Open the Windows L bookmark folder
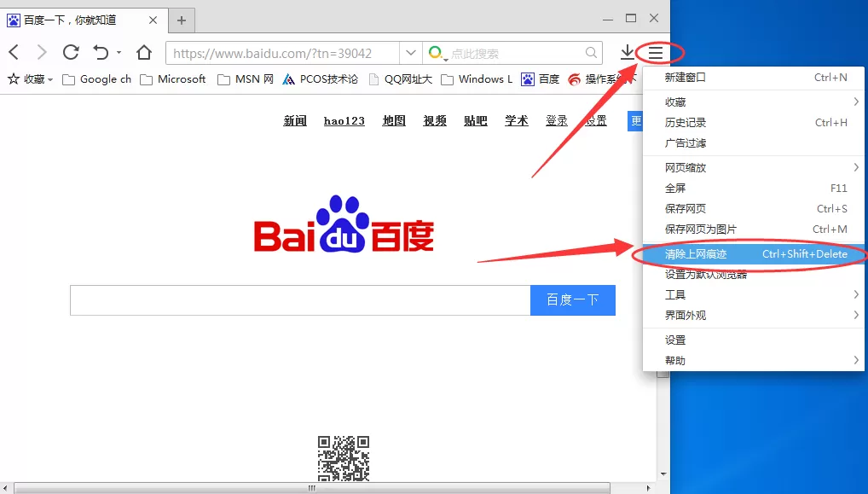The image size is (868, 494). [477, 79]
